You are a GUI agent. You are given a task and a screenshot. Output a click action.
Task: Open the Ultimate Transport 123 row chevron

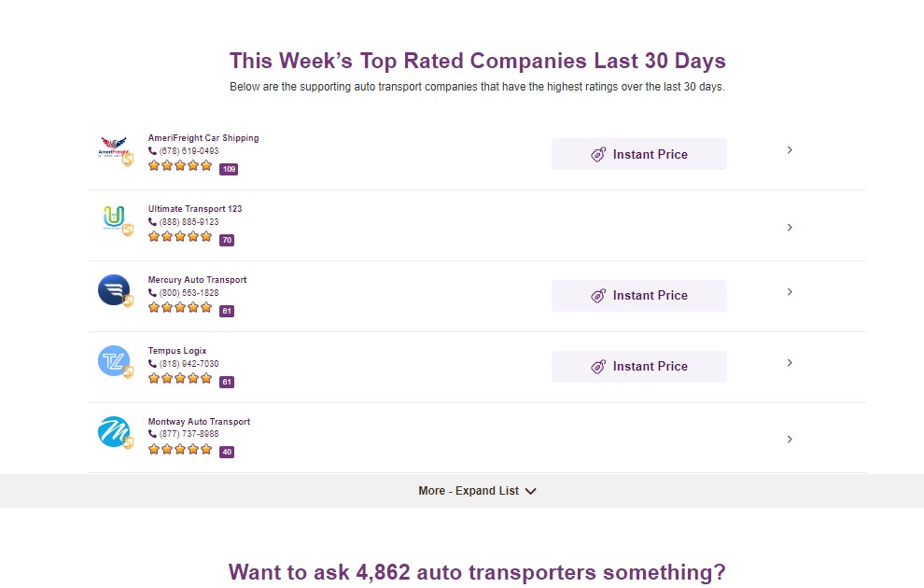click(790, 228)
